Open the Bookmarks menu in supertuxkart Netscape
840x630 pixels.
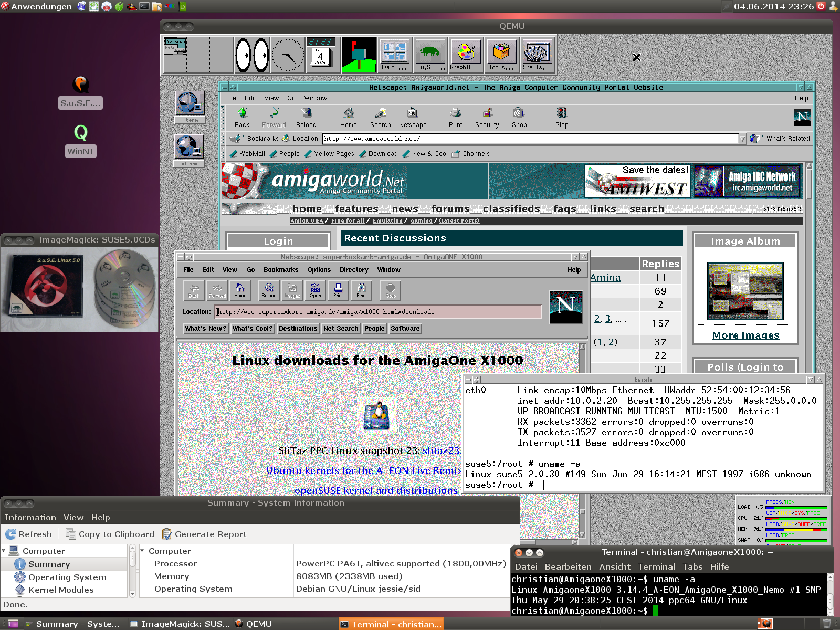(281, 270)
